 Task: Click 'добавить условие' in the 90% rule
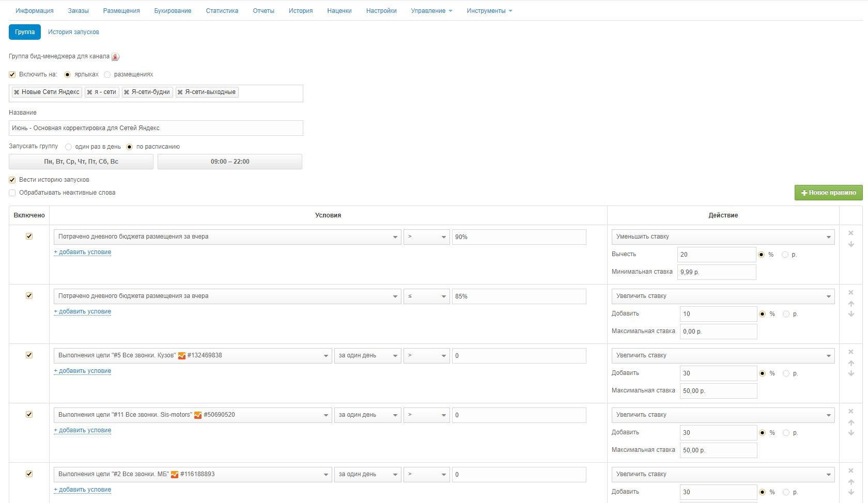click(83, 252)
